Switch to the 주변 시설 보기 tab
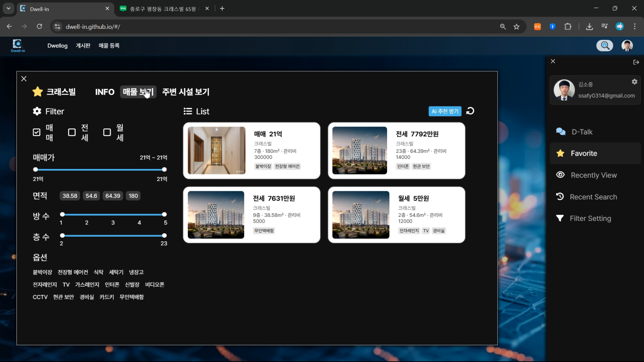644x362 pixels. pyautogui.click(x=186, y=92)
